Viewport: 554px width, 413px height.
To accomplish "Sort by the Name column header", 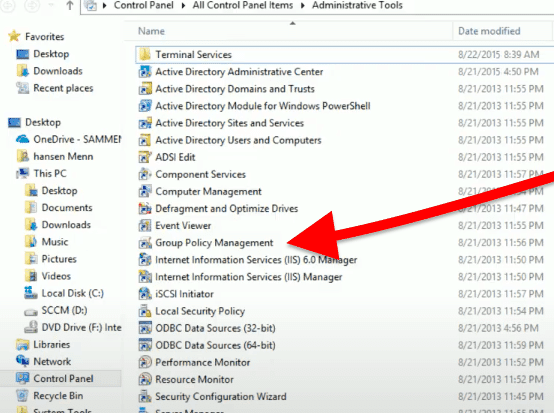I will (151, 31).
